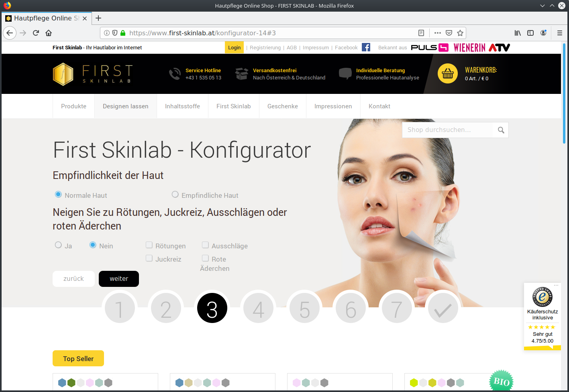This screenshot has height=392, width=569.
Task: Jump to configurator step 1
Action: pos(120,308)
